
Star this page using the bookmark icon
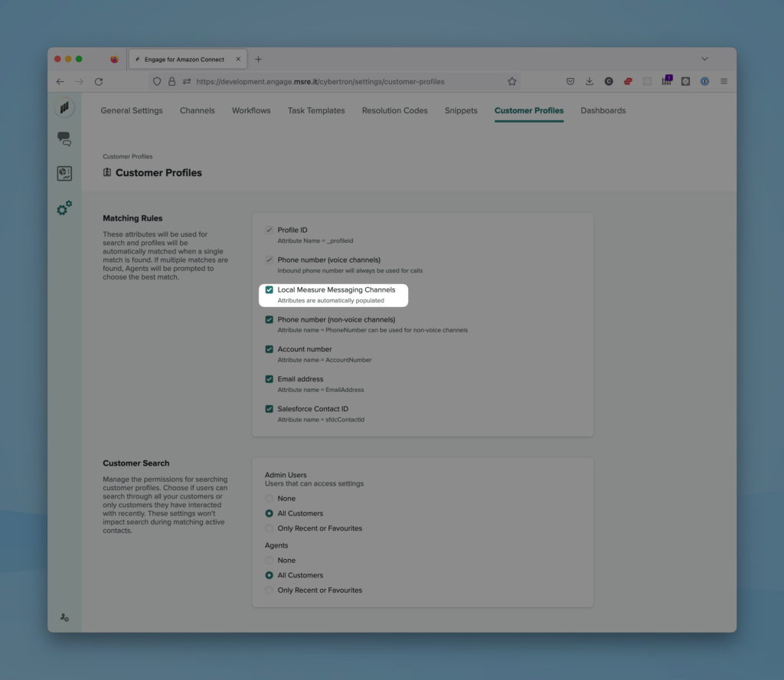[511, 81]
